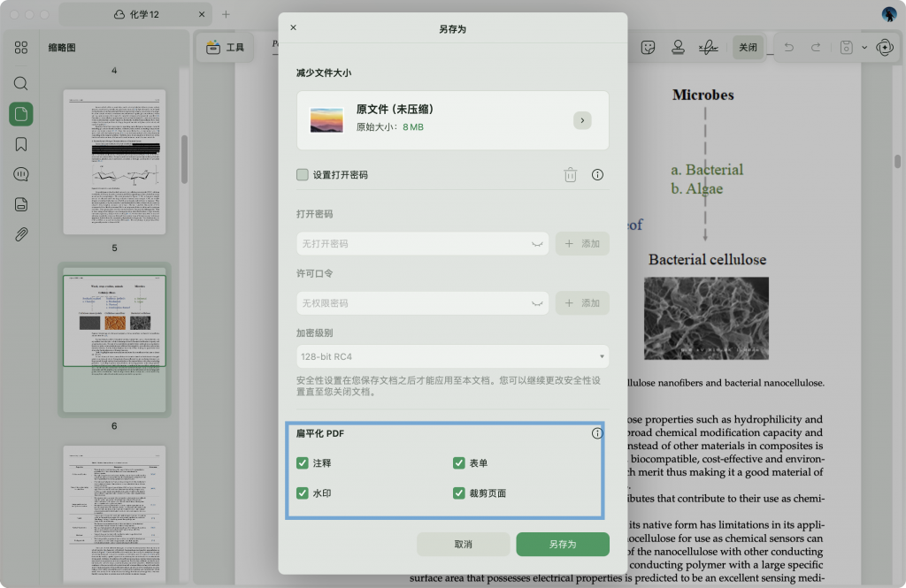Viewport: 906px width, 588px height.
Task: Uncheck the 水印 flatten option
Action: (303, 493)
